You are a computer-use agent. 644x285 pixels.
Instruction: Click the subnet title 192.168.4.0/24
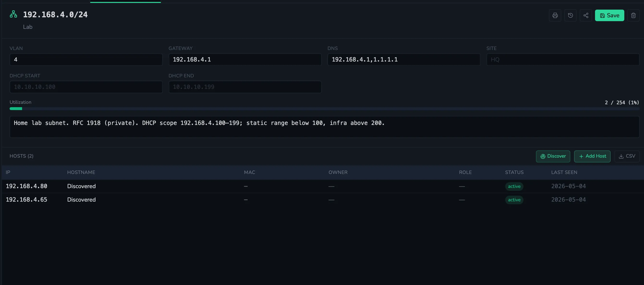[55, 15]
